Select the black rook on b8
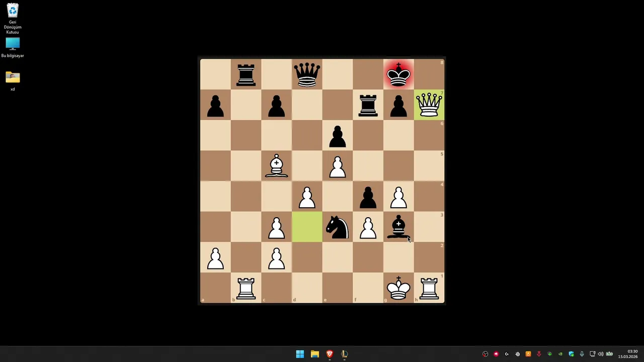The height and width of the screenshot is (362, 644). point(246,74)
